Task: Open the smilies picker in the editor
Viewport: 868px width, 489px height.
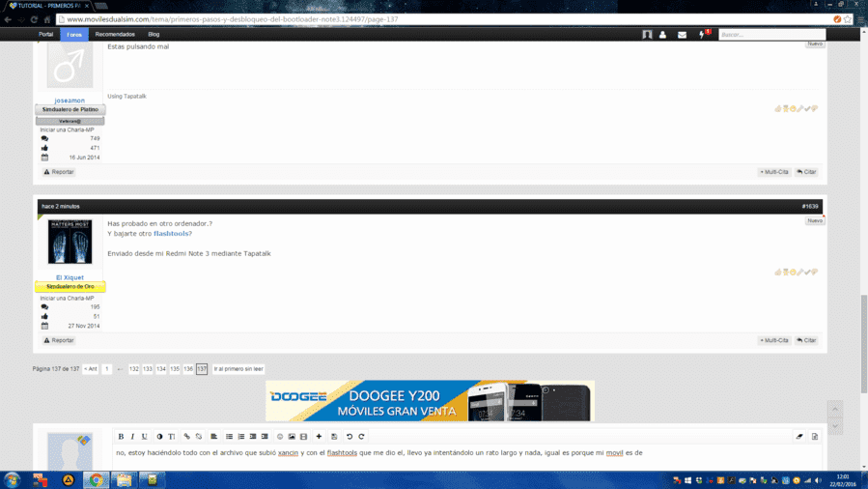Action: point(280,437)
